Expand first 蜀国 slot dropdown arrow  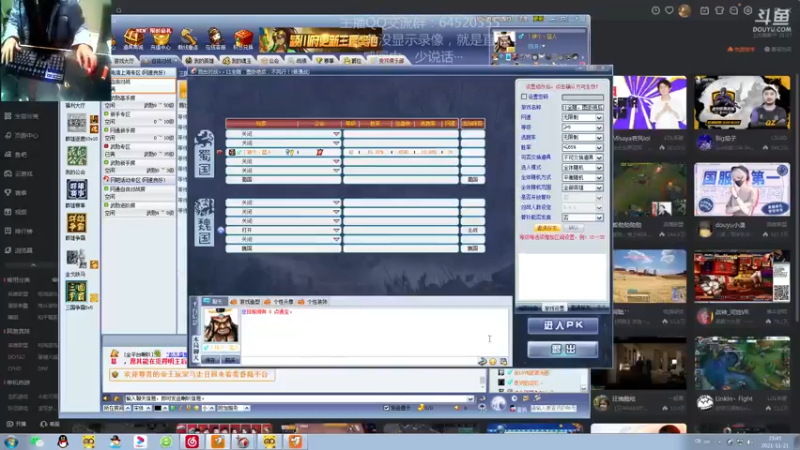(x=336, y=134)
